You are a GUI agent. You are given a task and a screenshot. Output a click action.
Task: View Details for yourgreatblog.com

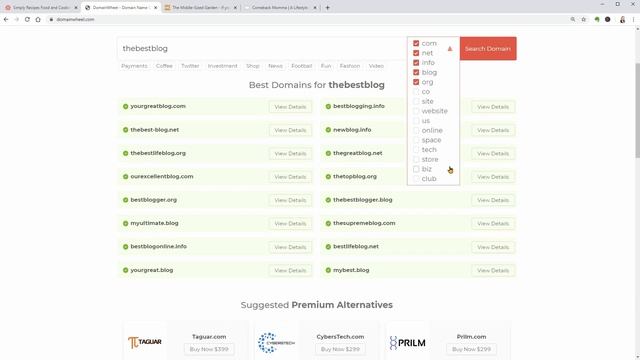pos(290,107)
